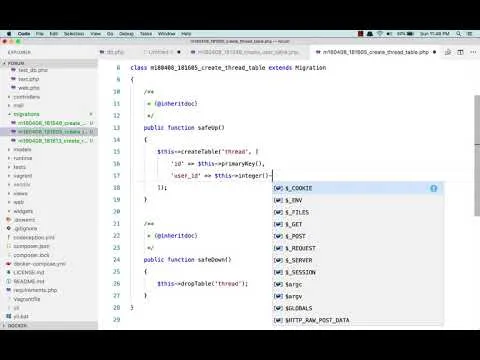Open the m180408_181613_create file in migrations

click(49, 141)
